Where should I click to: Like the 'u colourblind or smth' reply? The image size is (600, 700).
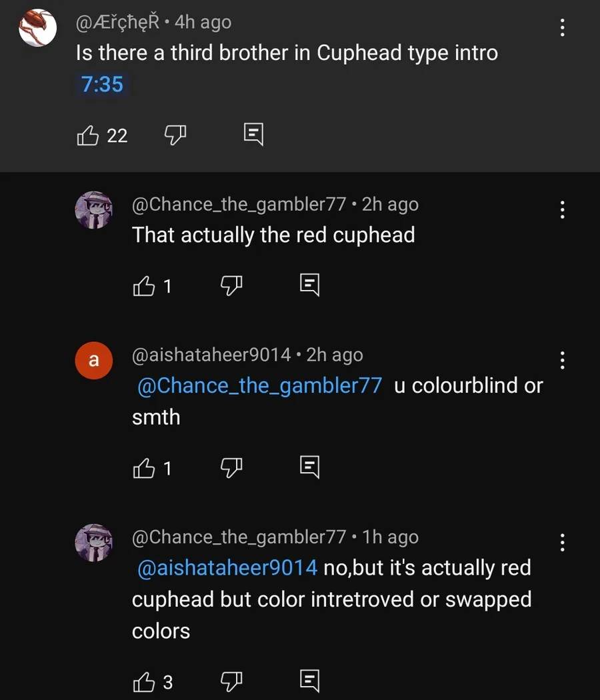coord(144,468)
